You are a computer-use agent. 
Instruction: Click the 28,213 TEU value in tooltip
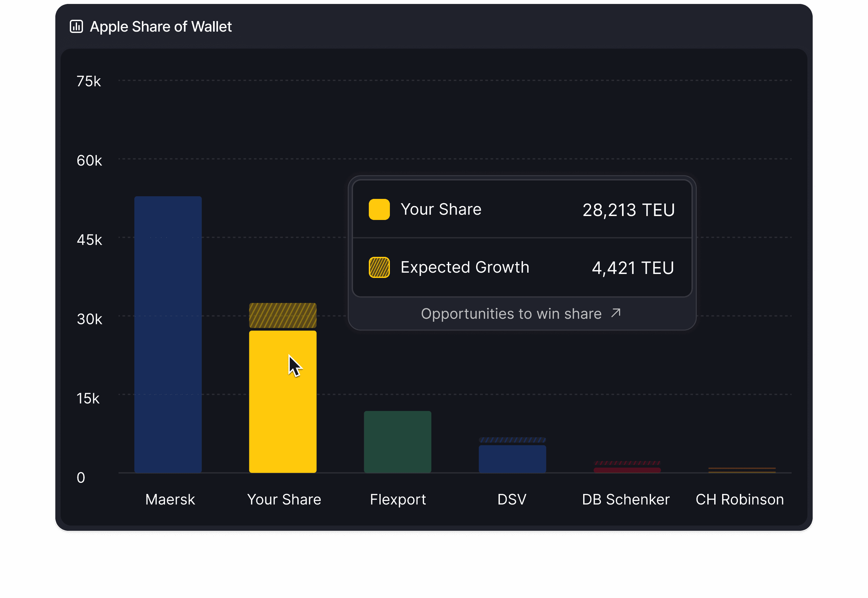(628, 210)
